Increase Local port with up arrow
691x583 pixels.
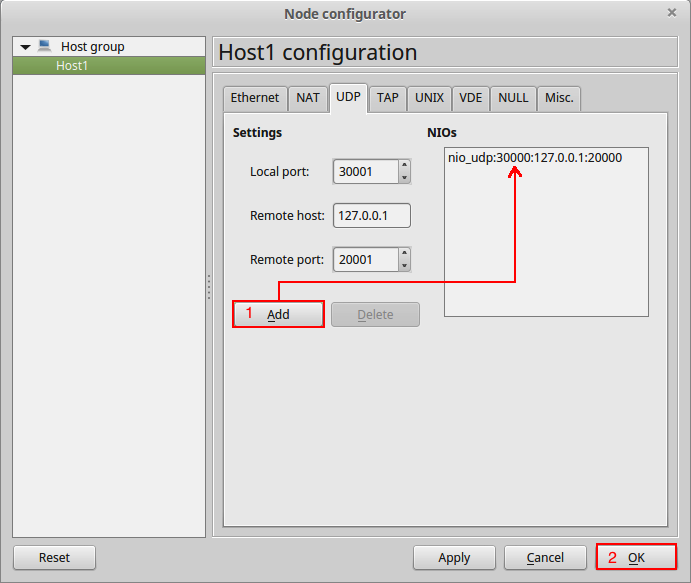[404, 166]
